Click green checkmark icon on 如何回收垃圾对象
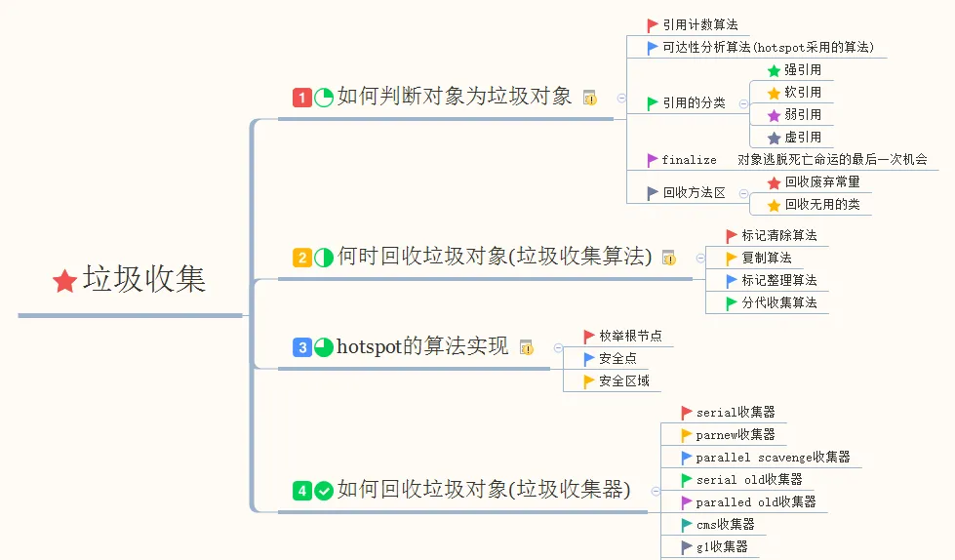The image size is (955, 560). 324,491
